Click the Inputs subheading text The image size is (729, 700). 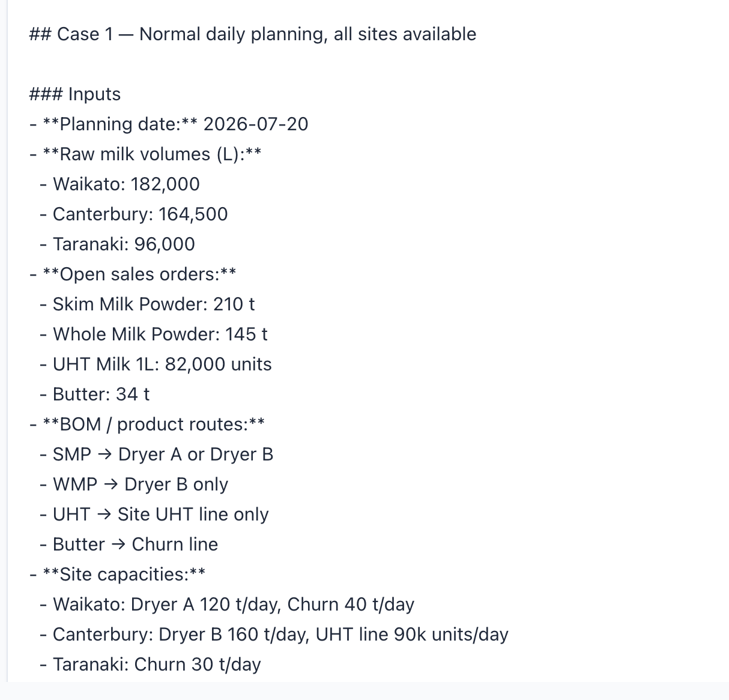click(75, 94)
